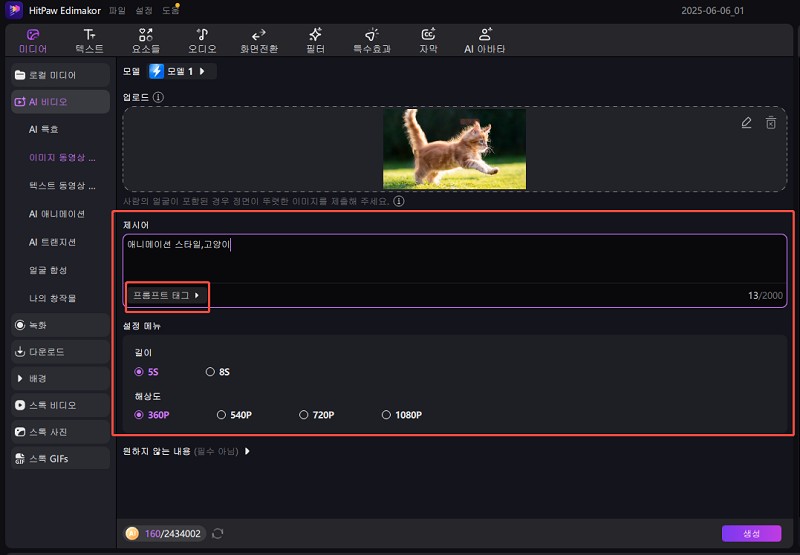The image size is (800, 555).
Task: Click the 160/2434002 credits counter
Action: tap(172, 534)
